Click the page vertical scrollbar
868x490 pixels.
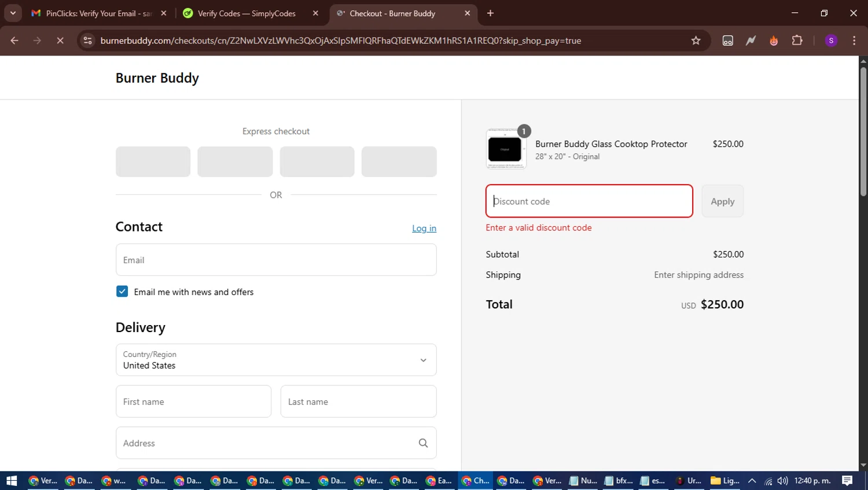click(x=863, y=131)
